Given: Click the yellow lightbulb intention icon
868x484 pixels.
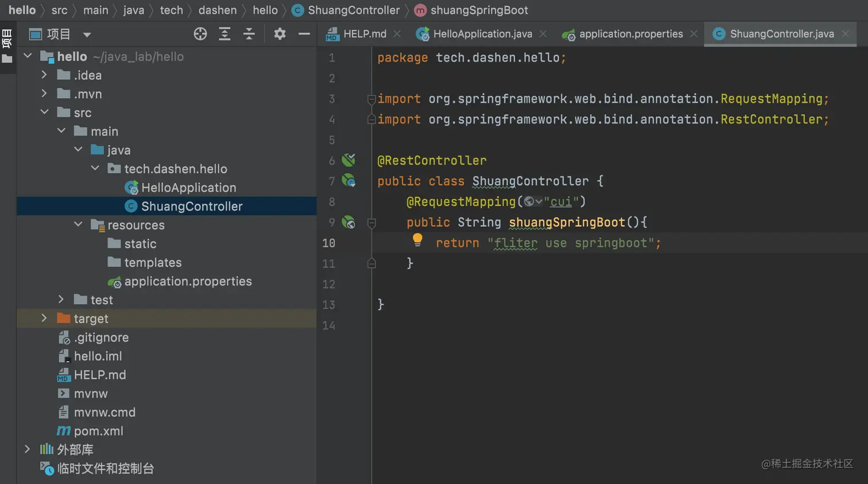Looking at the screenshot, I should click(417, 240).
